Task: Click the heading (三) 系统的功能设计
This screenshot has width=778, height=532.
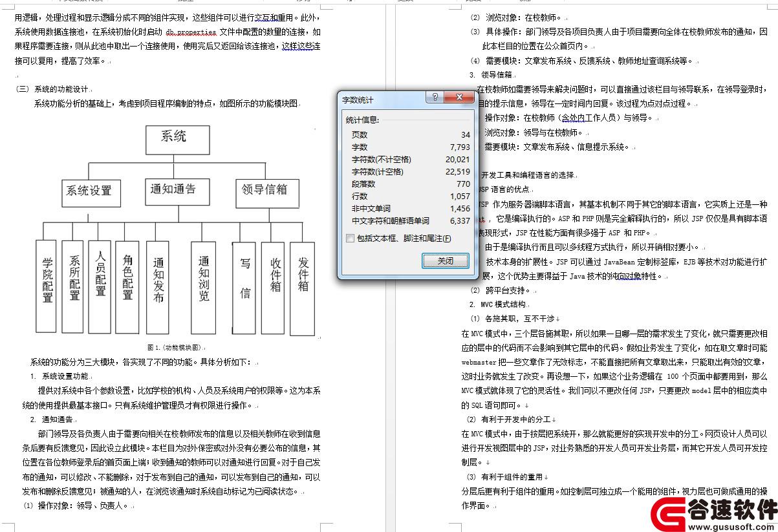Action: tap(52, 89)
